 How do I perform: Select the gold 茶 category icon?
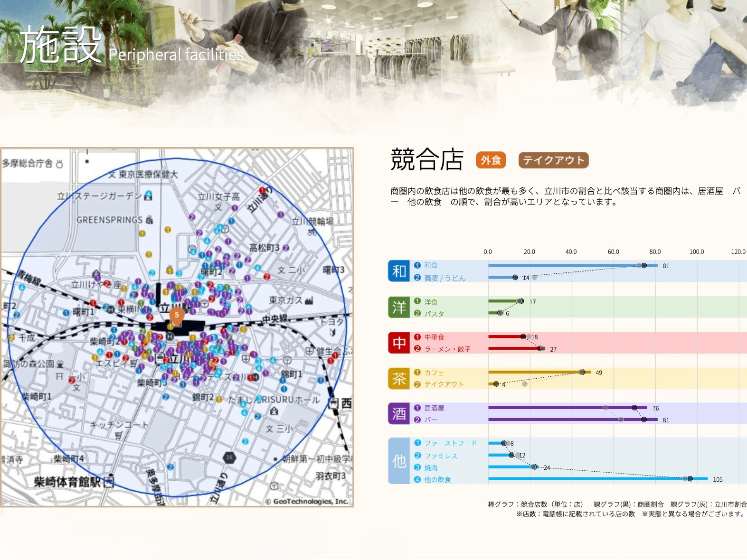pyautogui.click(x=398, y=378)
